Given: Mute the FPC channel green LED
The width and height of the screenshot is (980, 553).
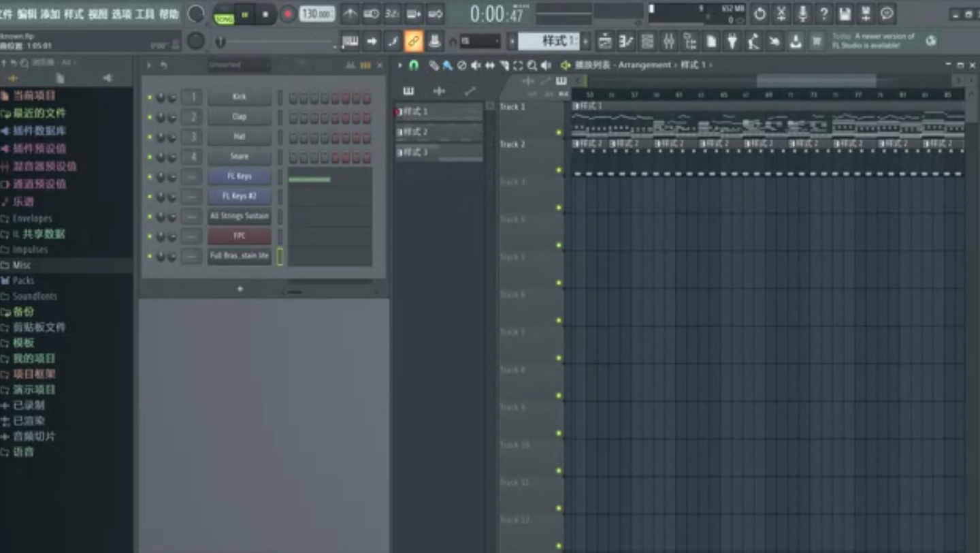Looking at the screenshot, I should point(150,236).
